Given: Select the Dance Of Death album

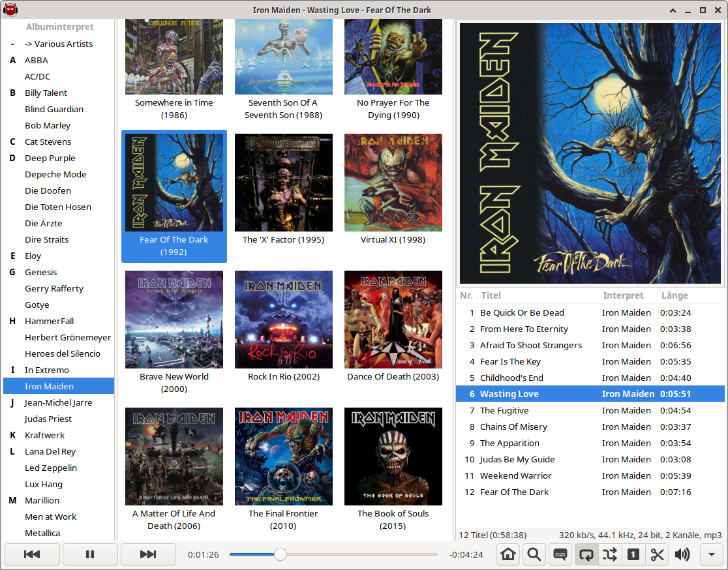Looking at the screenshot, I should coord(393,327).
